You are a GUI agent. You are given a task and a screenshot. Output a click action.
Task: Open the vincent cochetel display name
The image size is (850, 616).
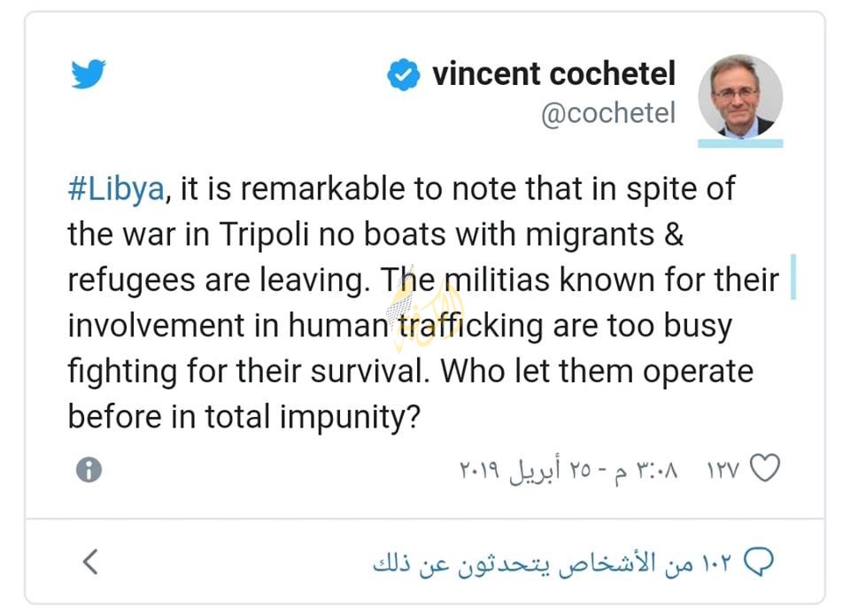pos(553,74)
